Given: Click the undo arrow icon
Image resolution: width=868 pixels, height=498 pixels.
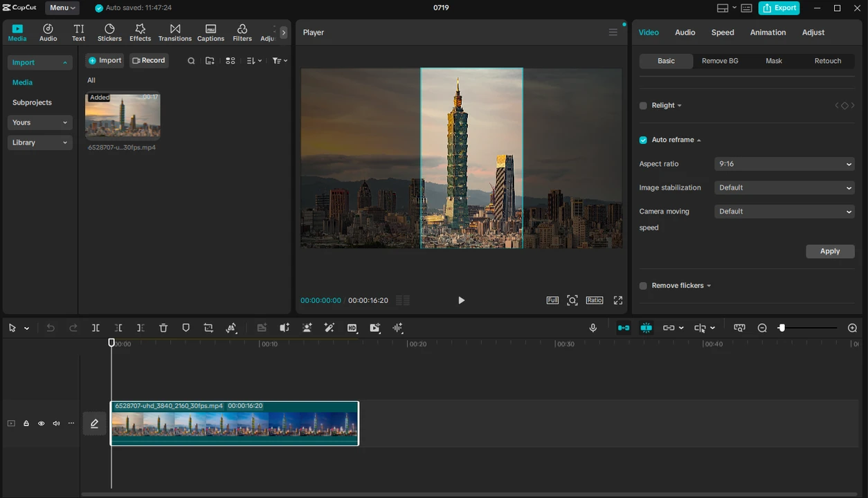Looking at the screenshot, I should (x=51, y=328).
